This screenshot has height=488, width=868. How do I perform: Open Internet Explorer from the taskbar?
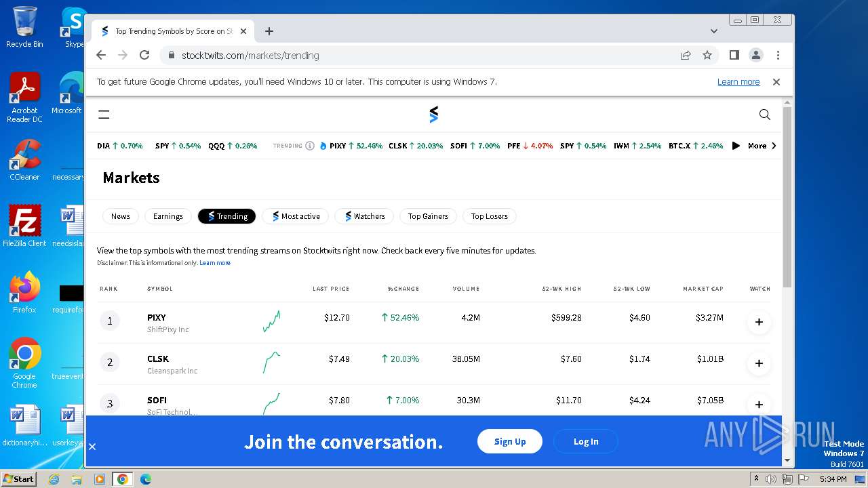(54, 479)
